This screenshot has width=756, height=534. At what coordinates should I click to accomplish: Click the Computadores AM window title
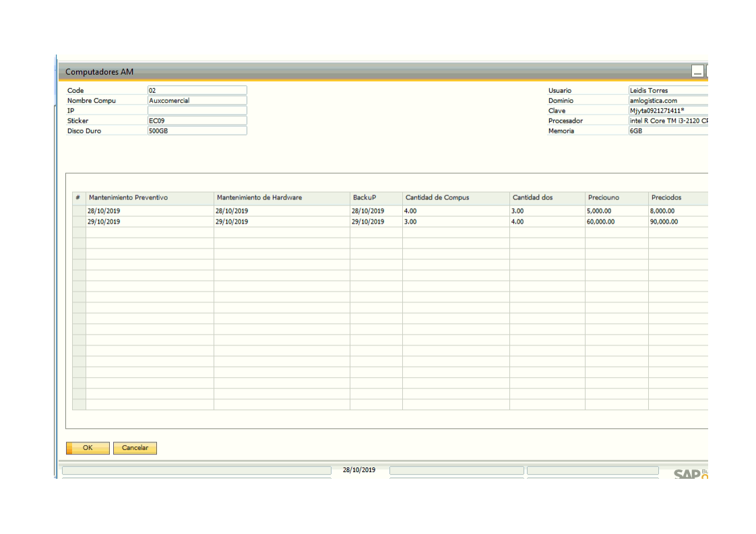[99, 72]
